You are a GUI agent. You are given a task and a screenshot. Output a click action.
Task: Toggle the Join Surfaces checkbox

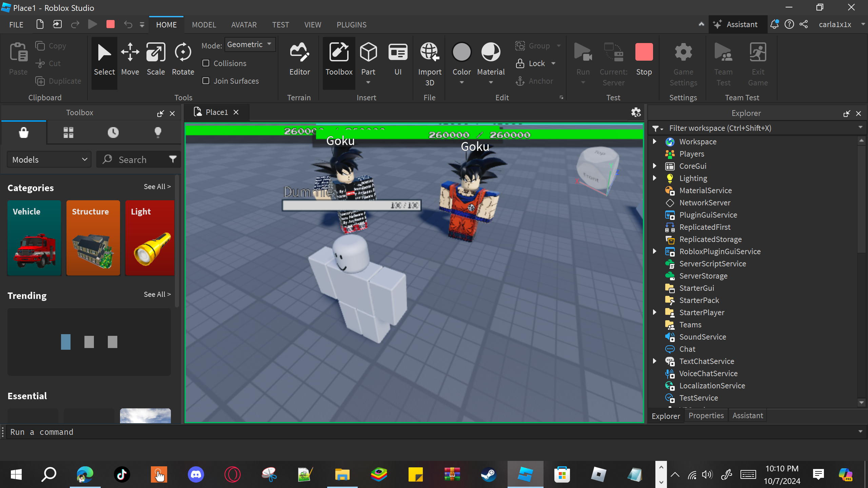point(206,81)
